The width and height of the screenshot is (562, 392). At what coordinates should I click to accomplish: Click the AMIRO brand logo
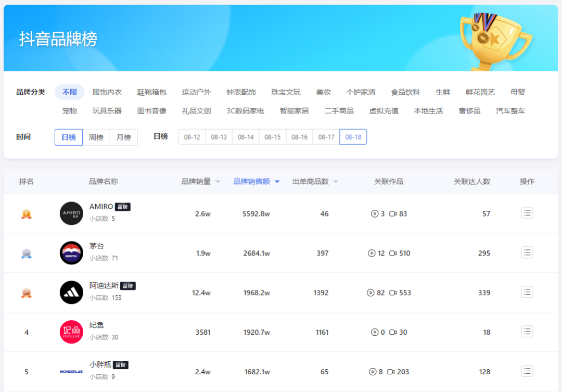[71, 213]
